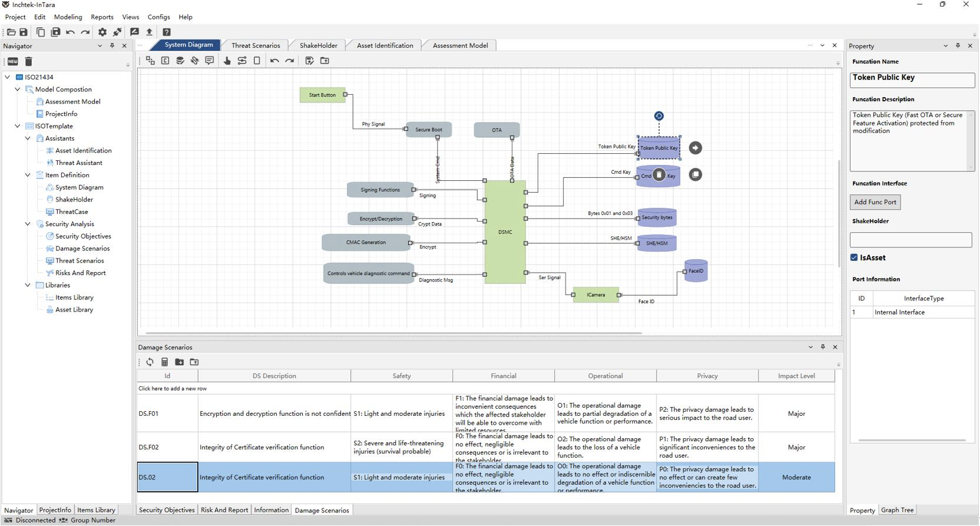Uncheck the IsAsset checkbox
This screenshot has height=526, width=980.
(x=854, y=257)
